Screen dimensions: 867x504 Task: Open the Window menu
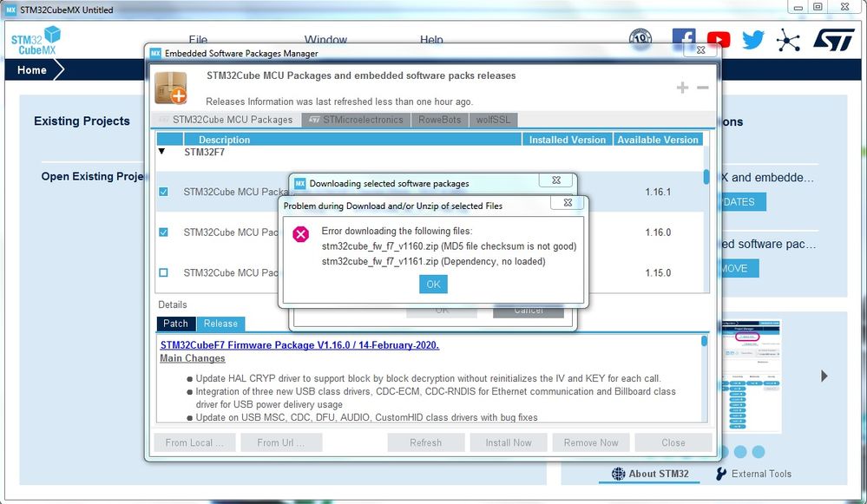coord(325,40)
